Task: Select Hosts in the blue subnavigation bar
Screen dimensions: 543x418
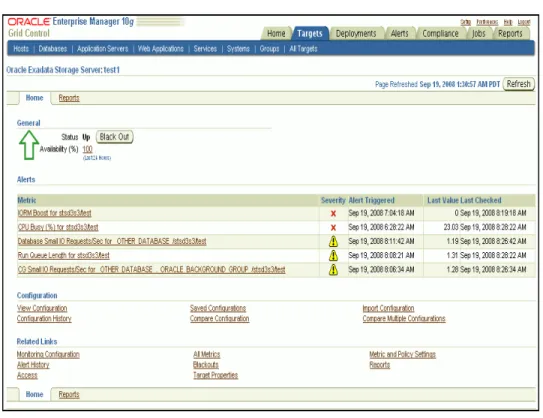Action: 21,49
